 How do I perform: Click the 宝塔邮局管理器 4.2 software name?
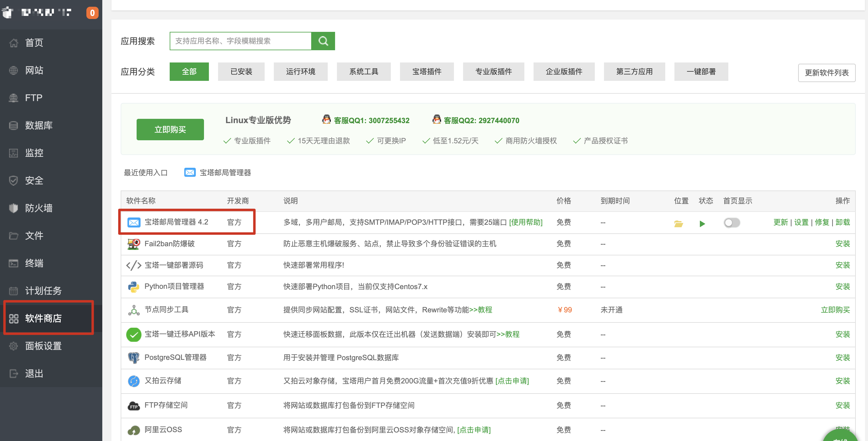click(176, 222)
